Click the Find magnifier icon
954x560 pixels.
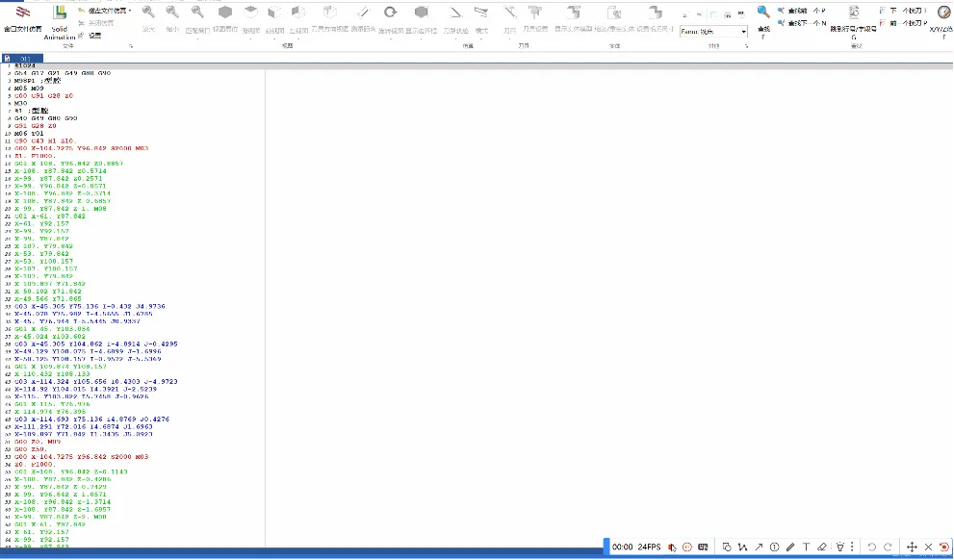763,12
